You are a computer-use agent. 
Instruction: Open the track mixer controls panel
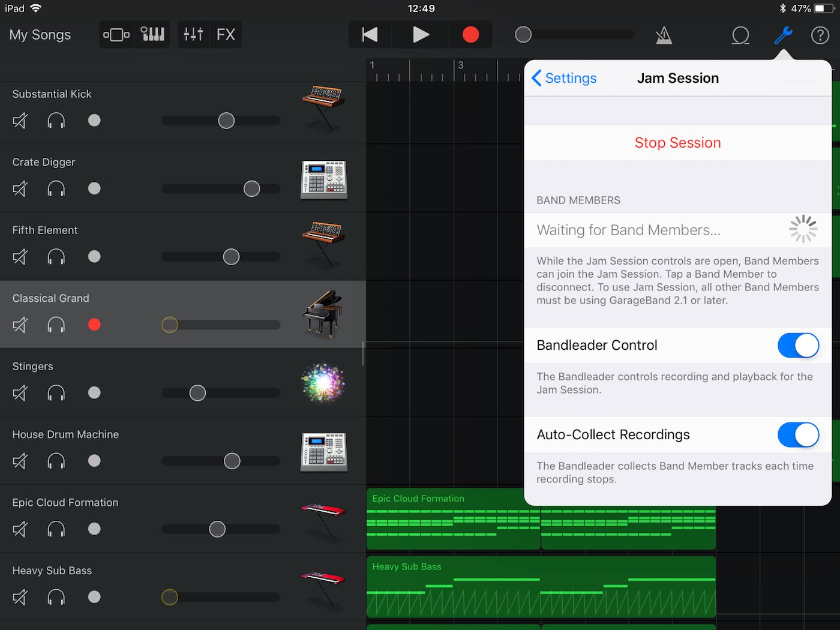point(193,34)
